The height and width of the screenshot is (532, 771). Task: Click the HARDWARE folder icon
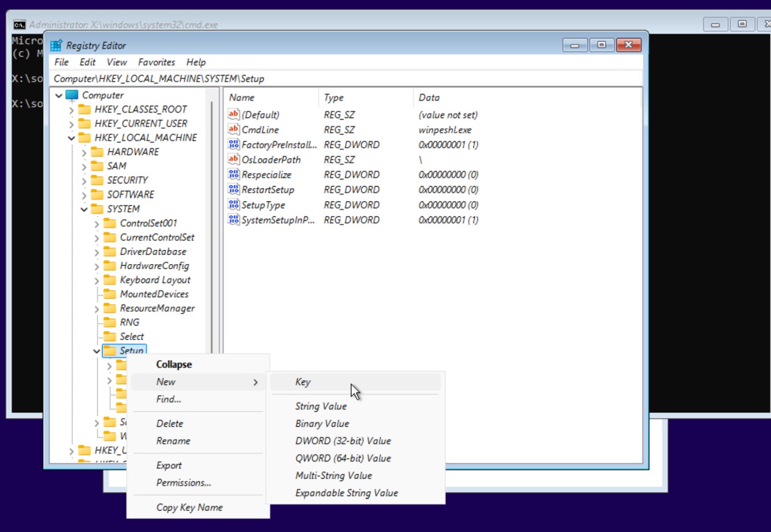[x=98, y=152]
